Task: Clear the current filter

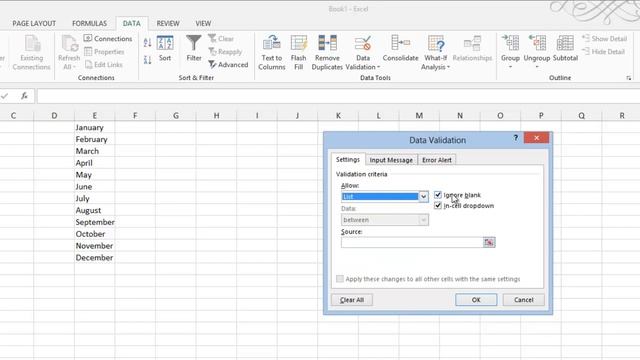Action: [x=221, y=38]
